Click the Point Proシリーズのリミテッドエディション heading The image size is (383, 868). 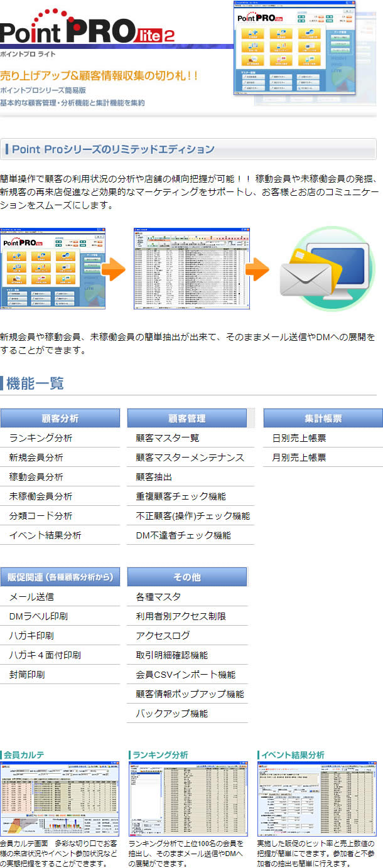pos(113,149)
